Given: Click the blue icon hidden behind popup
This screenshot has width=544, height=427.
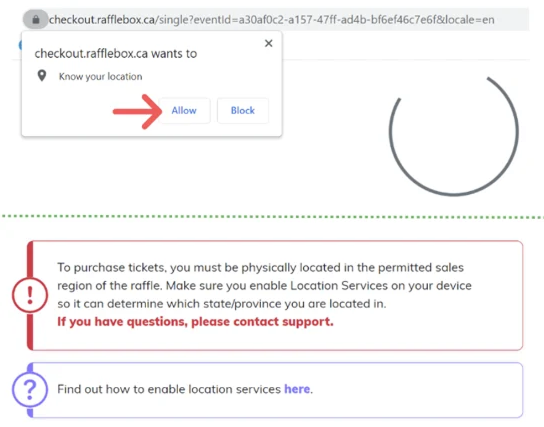Looking at the screenshot, I should 20,45.
